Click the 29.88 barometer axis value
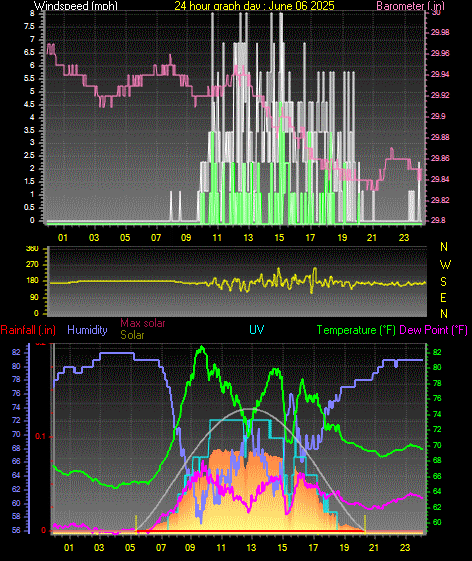472x561 pixels. [x=440, y=137]
